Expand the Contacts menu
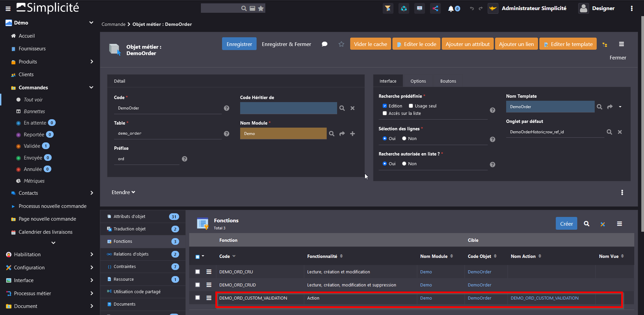Image resolution: width=644 pixels, height=315 pixels. pyautogui.click(x=92, y=193)
